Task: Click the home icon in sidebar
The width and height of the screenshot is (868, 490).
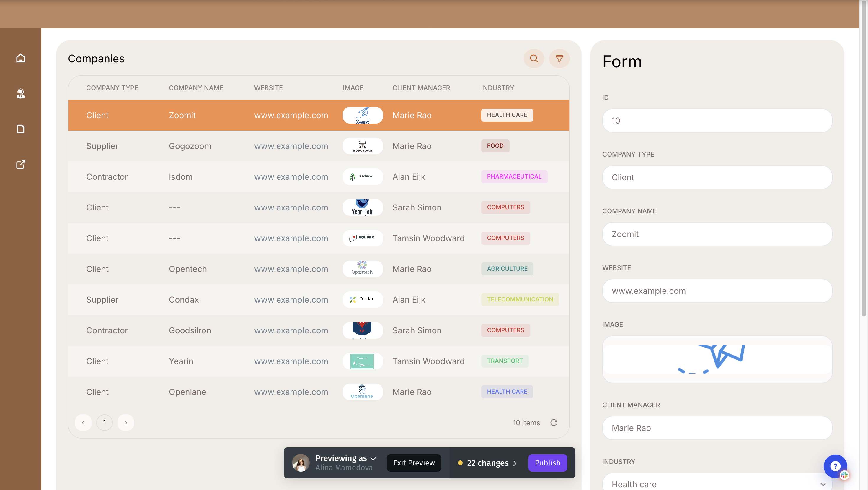Action: click(21, 58)
